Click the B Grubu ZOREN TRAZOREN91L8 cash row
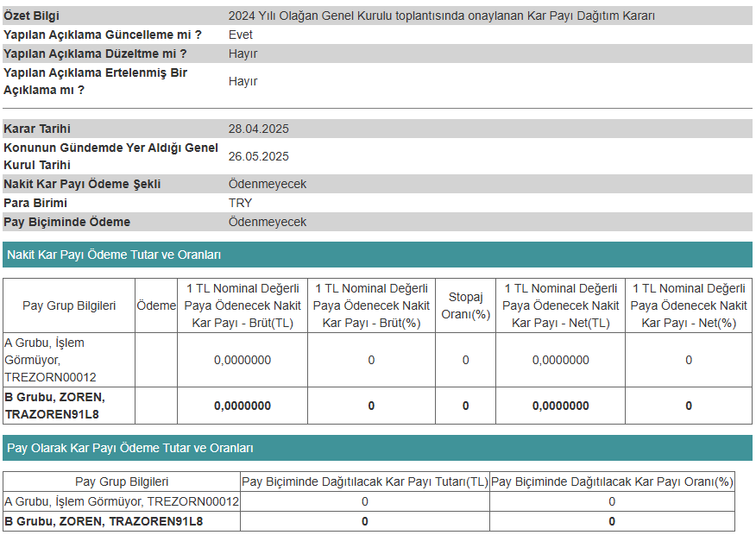 (x=377, y=406)
